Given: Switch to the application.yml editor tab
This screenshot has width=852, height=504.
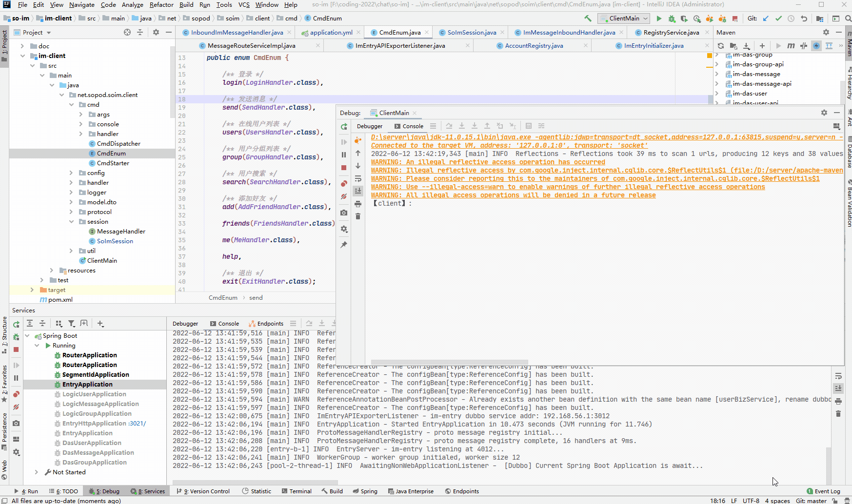Looking at the screenshot, I should 331,33.
